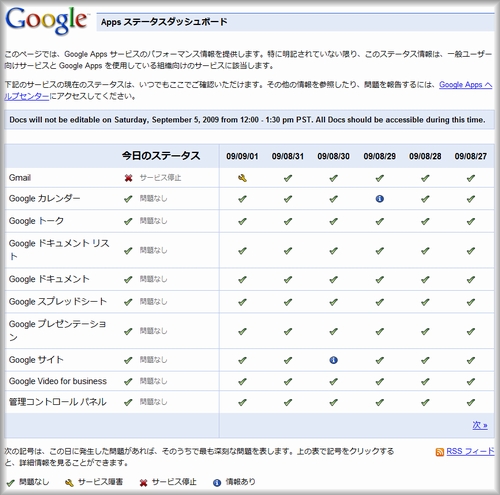Click 管理コントロール パネル checkmark for 09/09/01
The height and width of the screenshot is (495, 500).
(242, 403)
